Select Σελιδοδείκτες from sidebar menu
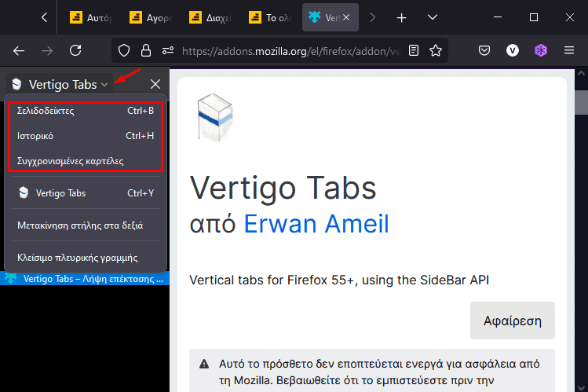 (86, 111)
